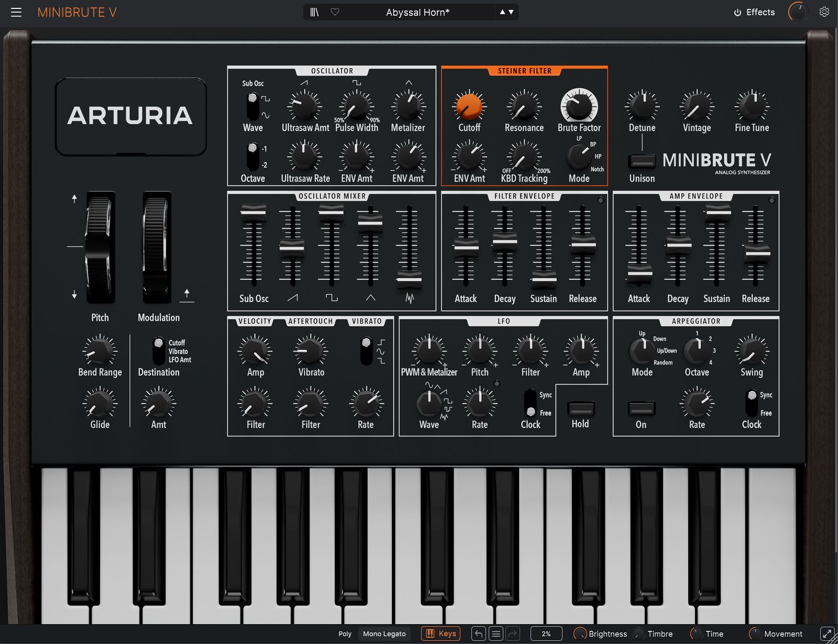Toggle the mod wheel Destination switch
Image resolution: width=838 pixels, height=644 pixels.
[x=158, y=351]
